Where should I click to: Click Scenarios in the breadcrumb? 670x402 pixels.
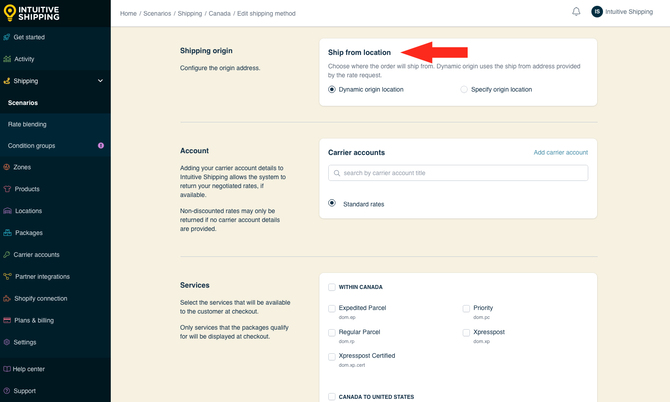pos(157,14)
